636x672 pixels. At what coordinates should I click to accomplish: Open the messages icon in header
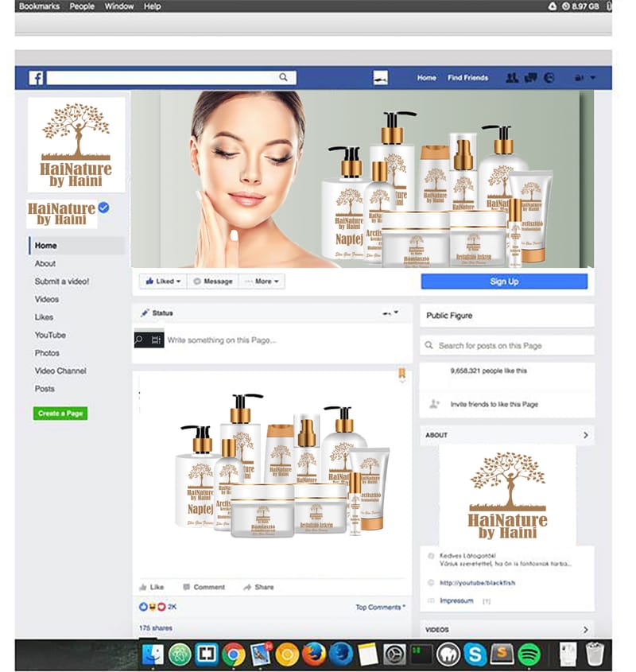click(530, 78)
